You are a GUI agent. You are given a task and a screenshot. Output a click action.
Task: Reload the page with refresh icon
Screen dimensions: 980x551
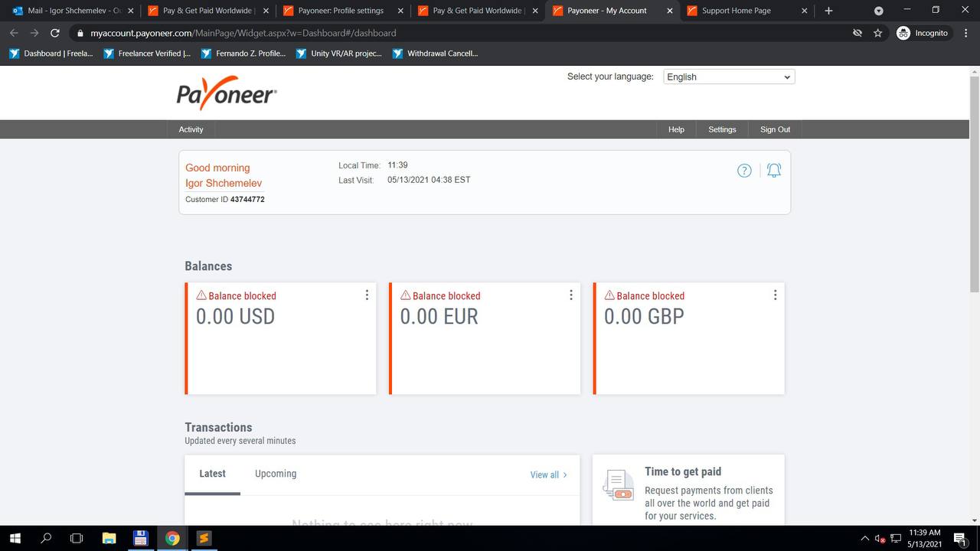(x=55, y=33)
